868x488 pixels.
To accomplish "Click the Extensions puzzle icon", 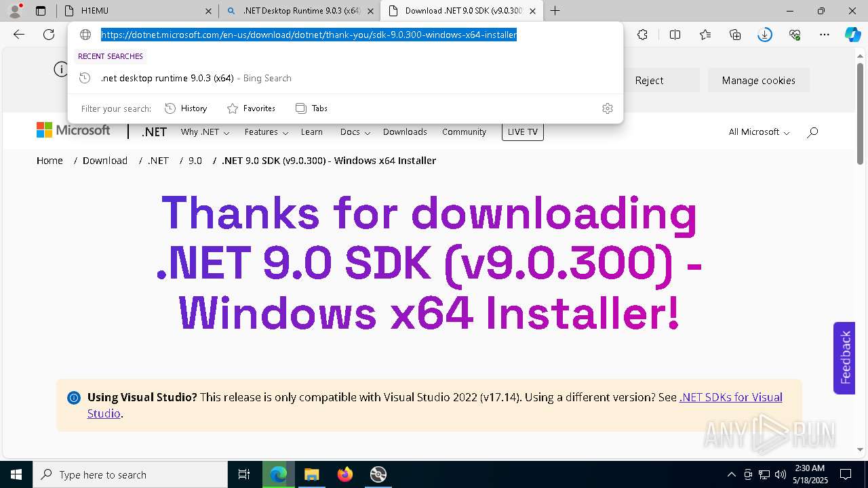I will coord(642,35).
